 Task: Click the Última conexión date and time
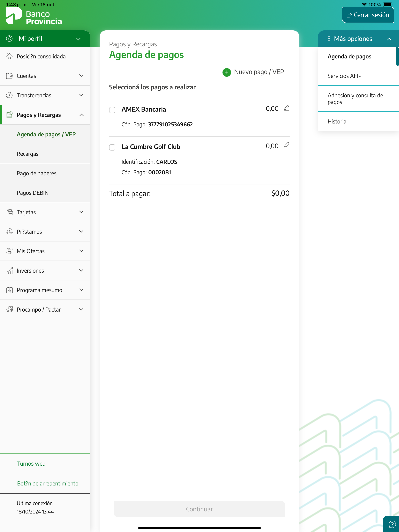pyautogui.click(x=35, y=512)
